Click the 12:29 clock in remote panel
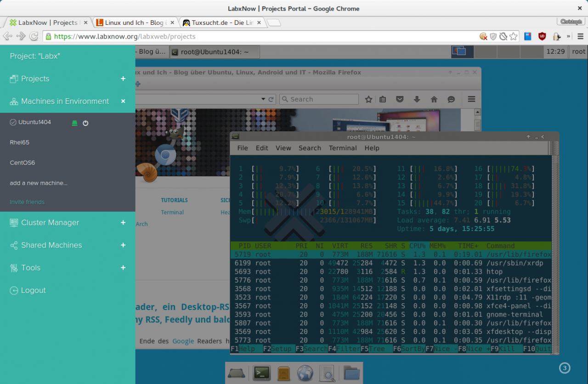 555,51
